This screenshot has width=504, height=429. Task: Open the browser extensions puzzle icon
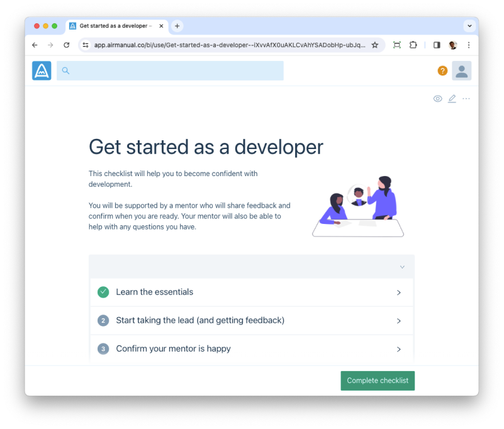click(x=413, y=45)
